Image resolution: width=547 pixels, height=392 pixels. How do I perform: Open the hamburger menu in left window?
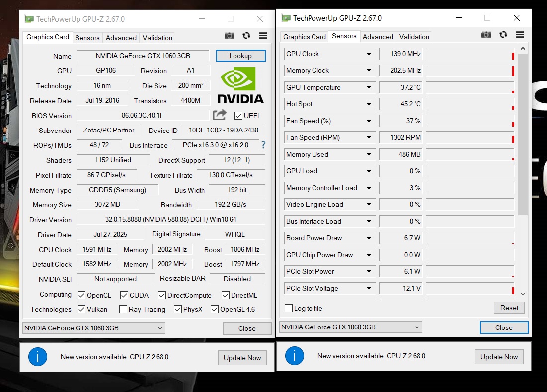point(263,36)
